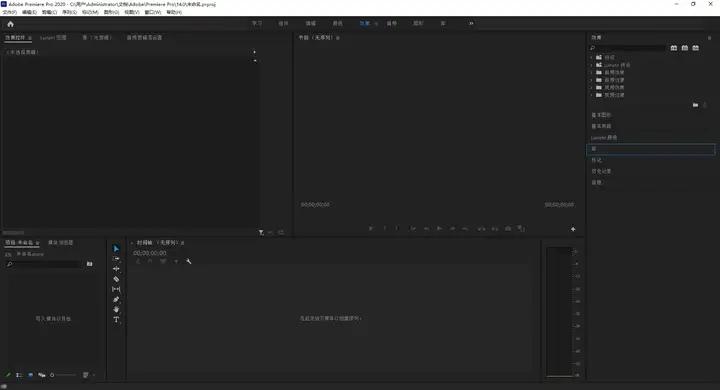Click the Home icon
The image size is (720, 390).
click(11, 24)
